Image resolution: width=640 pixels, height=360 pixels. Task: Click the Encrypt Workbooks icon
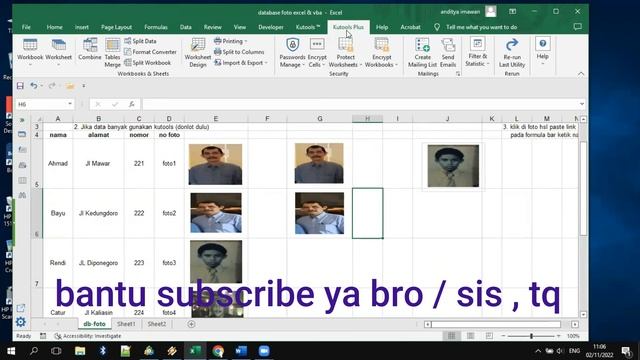[x=381, y=52]
